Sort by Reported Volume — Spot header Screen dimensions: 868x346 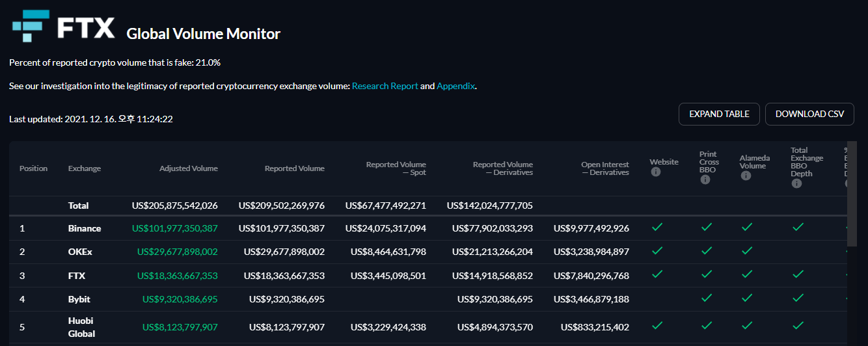click(x=396, y=168)
